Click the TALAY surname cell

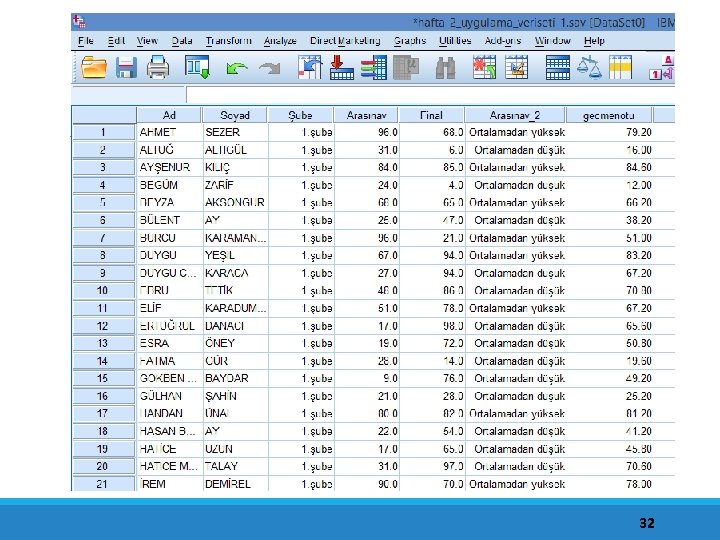[235, 467]
